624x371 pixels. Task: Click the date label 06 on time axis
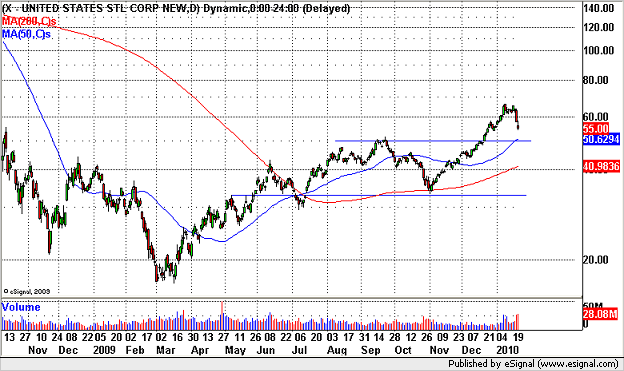coord(300,337)
